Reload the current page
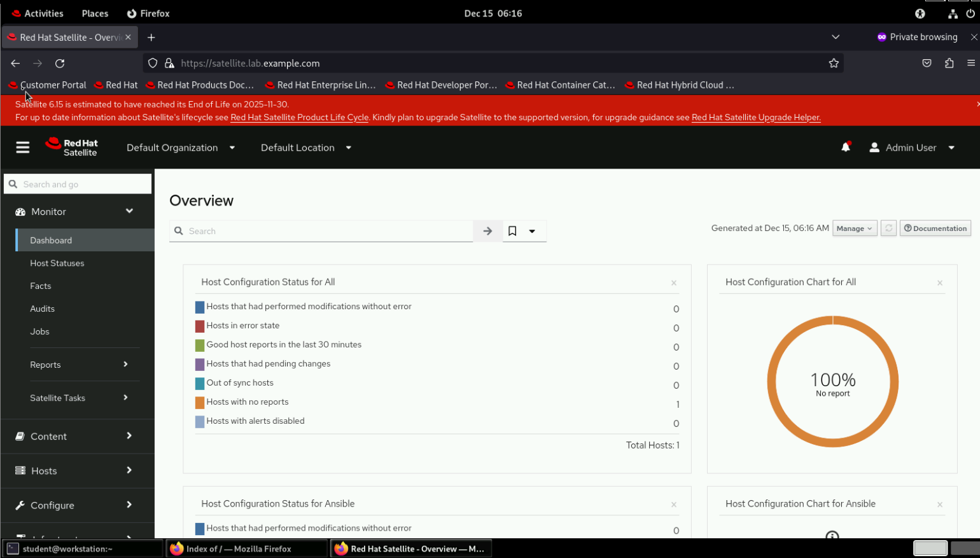The height and width of the screenshot is (558, 980). tap(60, 63)
